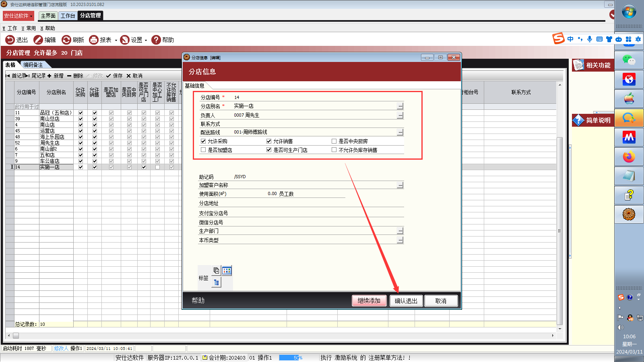The height and width of the screenshot is (362, 644).
Task: Click the 帮助 link in dialog footer
Action: coord(198,300)
